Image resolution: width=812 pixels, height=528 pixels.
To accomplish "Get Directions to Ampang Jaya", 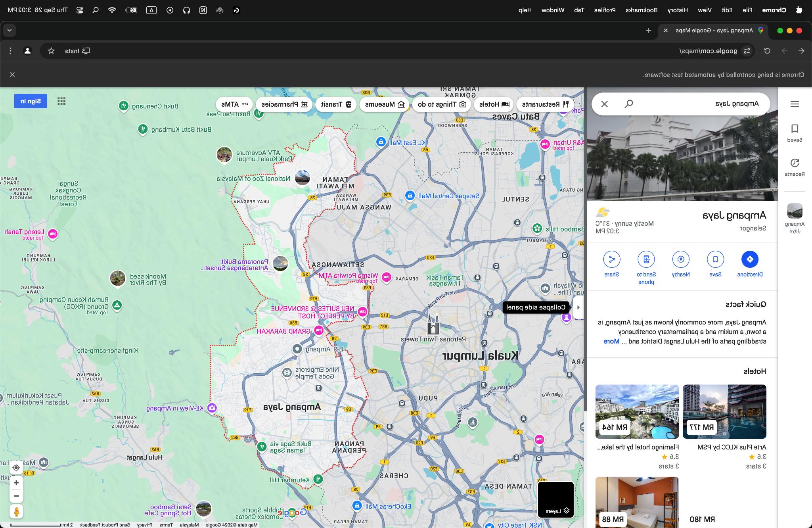I will (x=750, y=263).
